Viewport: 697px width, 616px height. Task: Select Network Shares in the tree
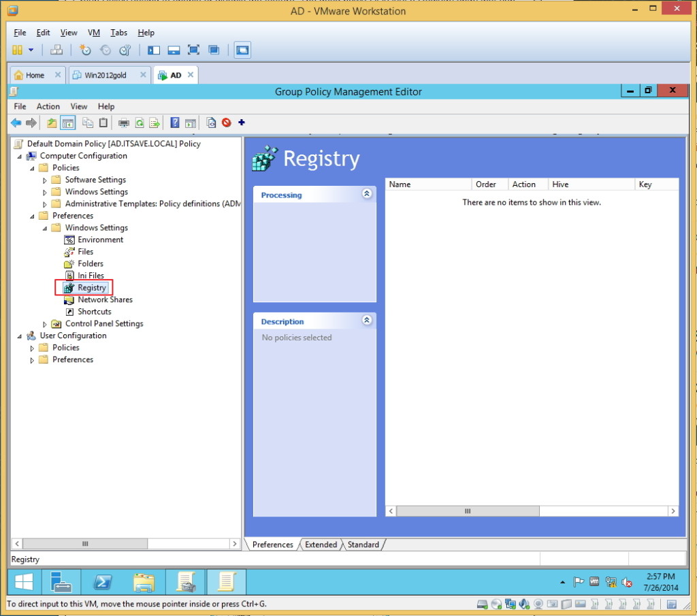click(105, 299)
